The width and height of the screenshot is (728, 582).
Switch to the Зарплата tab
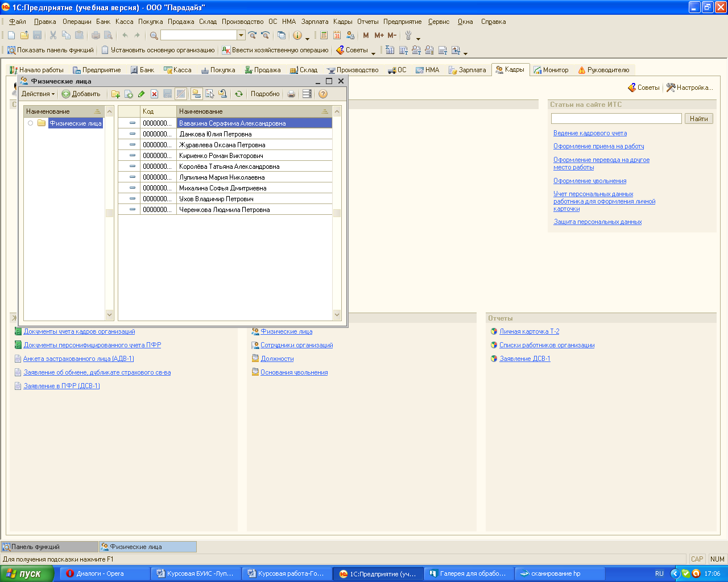pyautogui.click(x=468, y=70)
